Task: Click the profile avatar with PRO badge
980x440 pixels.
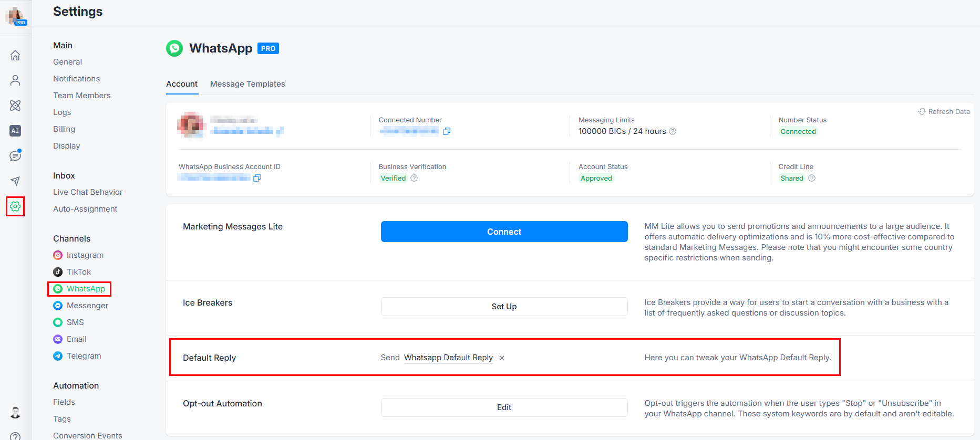Action: coord(16,16)
